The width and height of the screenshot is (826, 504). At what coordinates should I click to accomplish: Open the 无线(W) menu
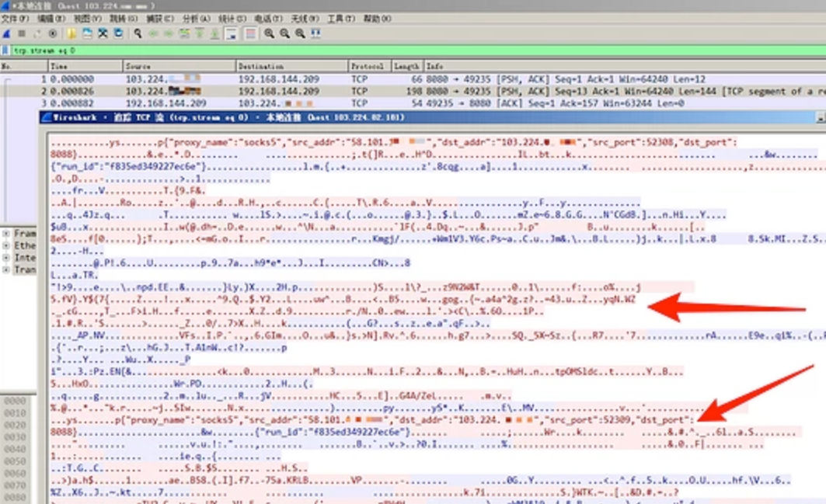[305, 19]
